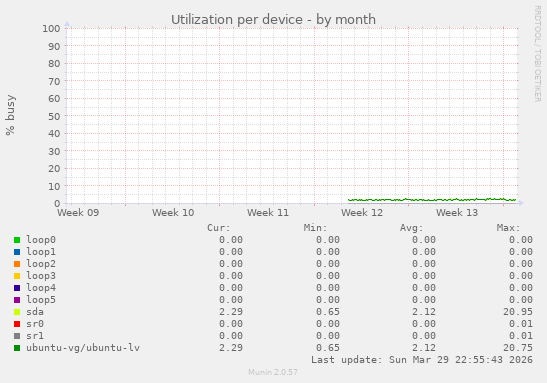This screenshot has height=383, width=547.
Task: Click the sda Cur value 2.29
Action: (x=231, y=311)
